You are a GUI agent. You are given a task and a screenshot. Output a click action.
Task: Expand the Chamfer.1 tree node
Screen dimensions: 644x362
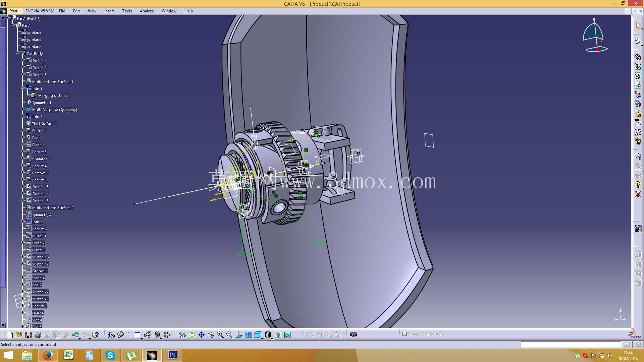(23, 158)
